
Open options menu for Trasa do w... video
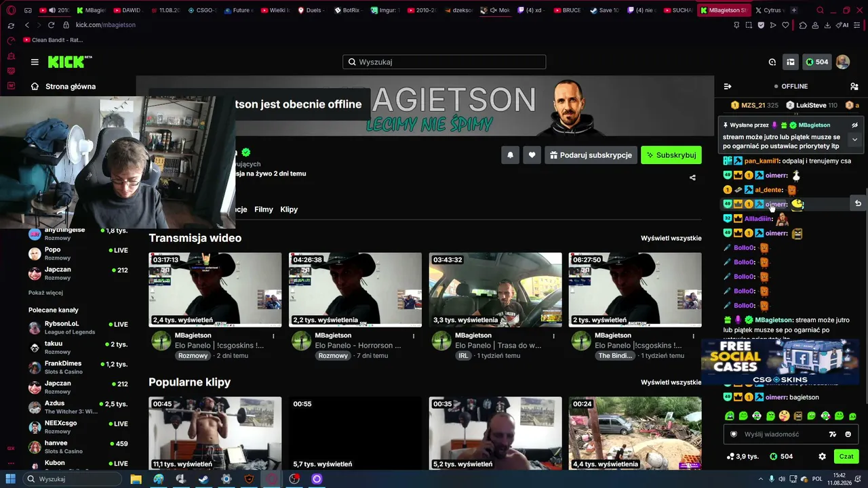click(553, 335)
